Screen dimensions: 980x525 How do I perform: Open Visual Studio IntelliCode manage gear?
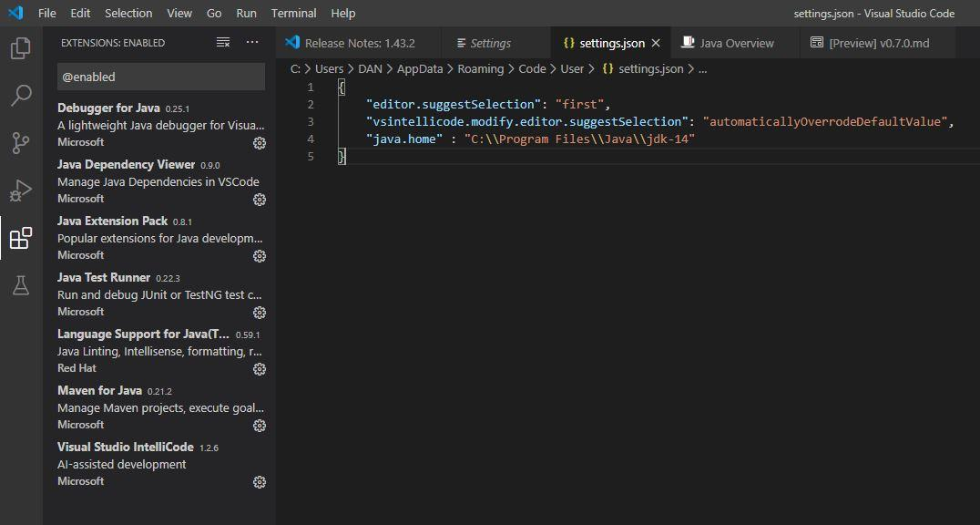pos(260,482)
